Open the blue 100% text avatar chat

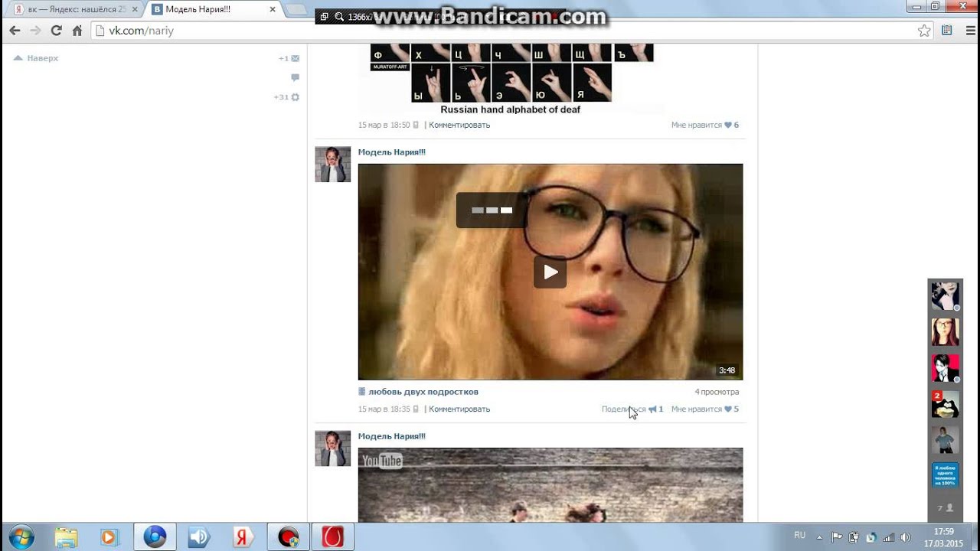(945, 475)
